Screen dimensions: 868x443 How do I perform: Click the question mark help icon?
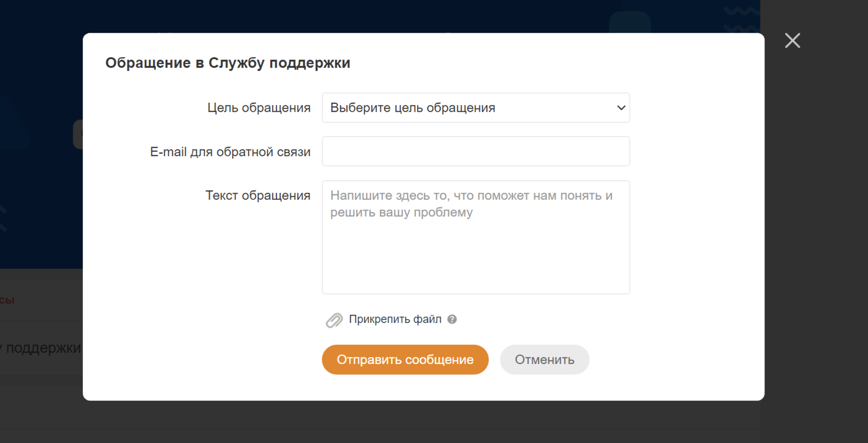click(x=452, y=319)
